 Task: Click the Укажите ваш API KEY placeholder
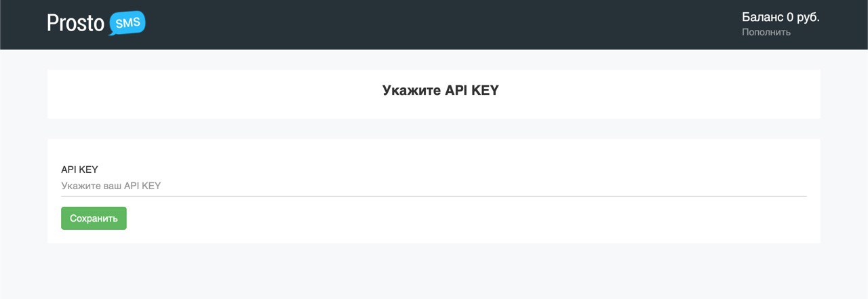tap(111, 186)
